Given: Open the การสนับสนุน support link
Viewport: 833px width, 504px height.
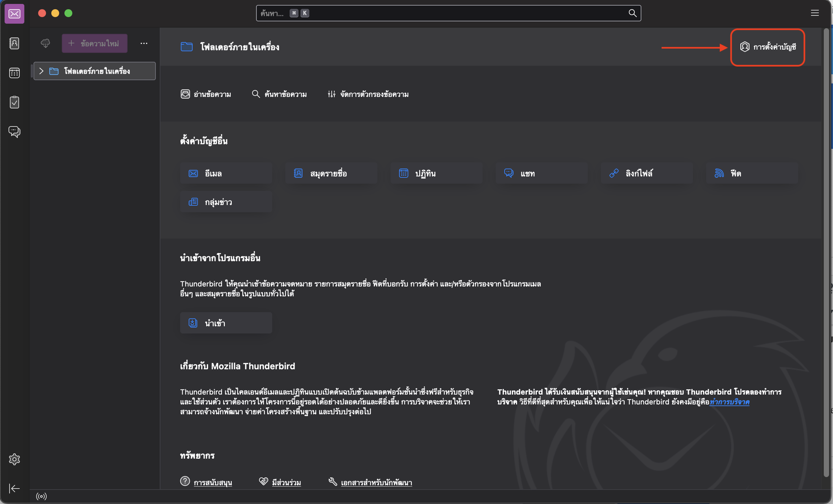Looking at the screenshot, I should pyautogui.click(x=213, y=482).
